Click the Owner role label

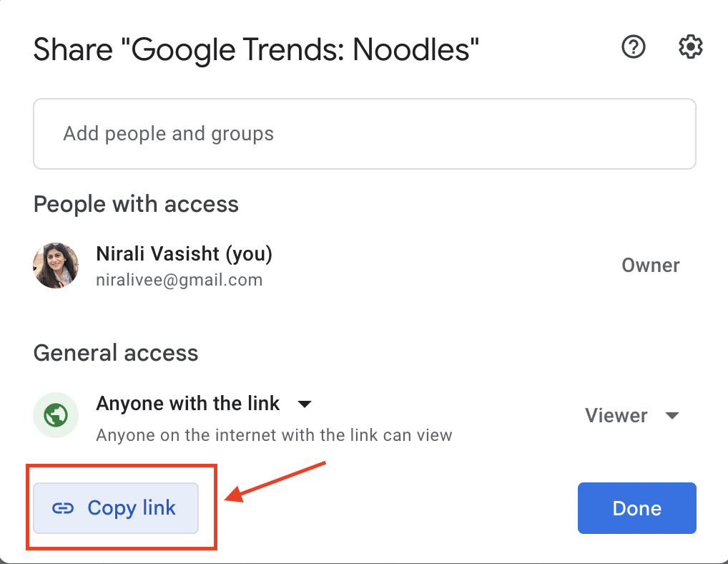651,266
